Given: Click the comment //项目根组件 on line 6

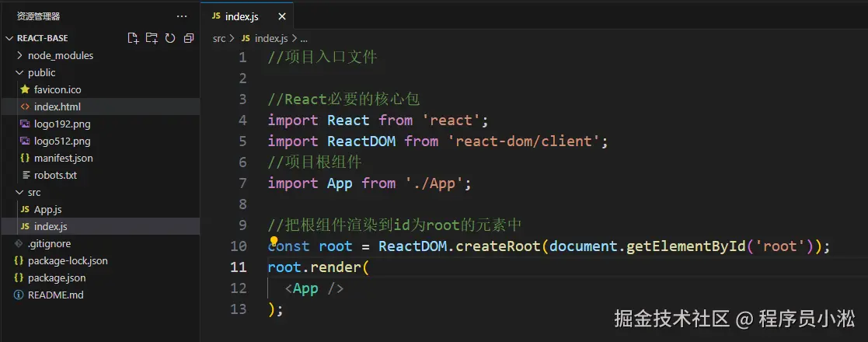Looking at the screenshot, I should [x=315, y=162].
